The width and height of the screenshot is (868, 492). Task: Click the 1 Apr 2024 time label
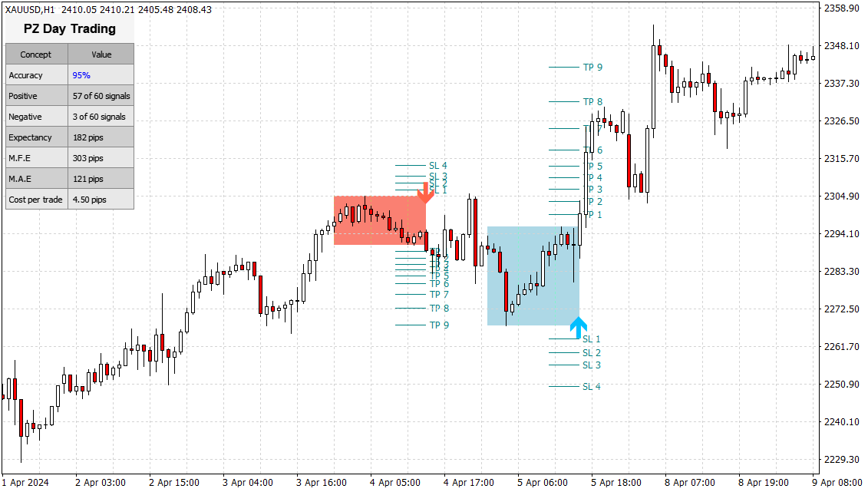pyautogui.click(x=25, y=483)
